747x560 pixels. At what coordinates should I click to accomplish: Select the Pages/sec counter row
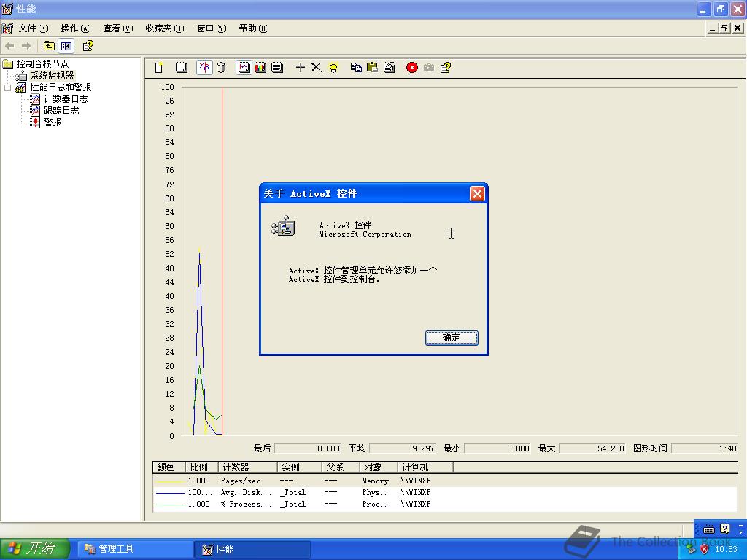(x=445, y=481)
